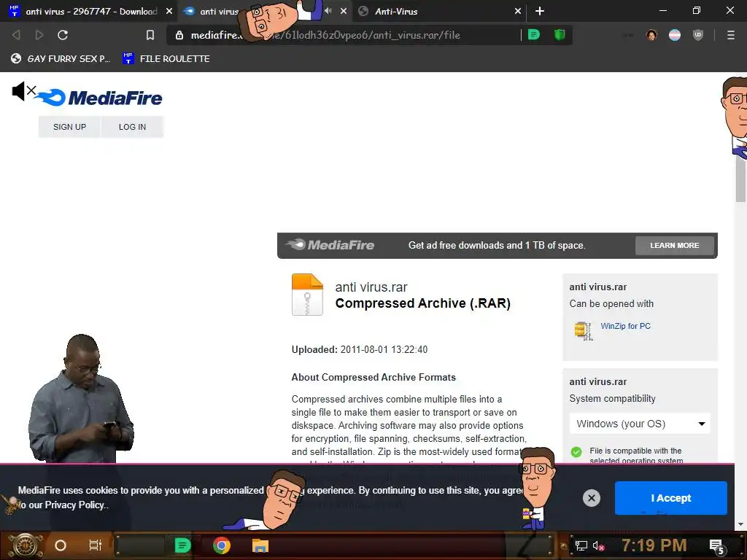Open Google Chrome from the taskbar
The width and height of the screenshot is (747, 560).
click(222, 545)
